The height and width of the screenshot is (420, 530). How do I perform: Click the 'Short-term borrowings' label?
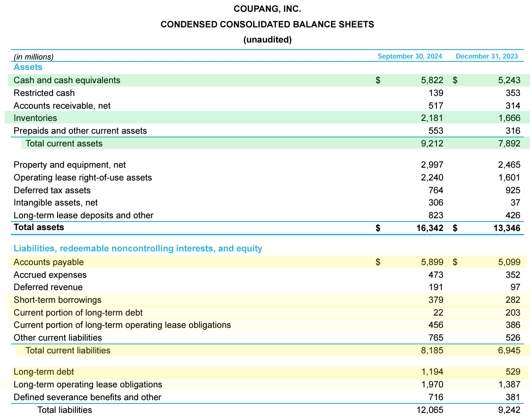tap(58, 300)
